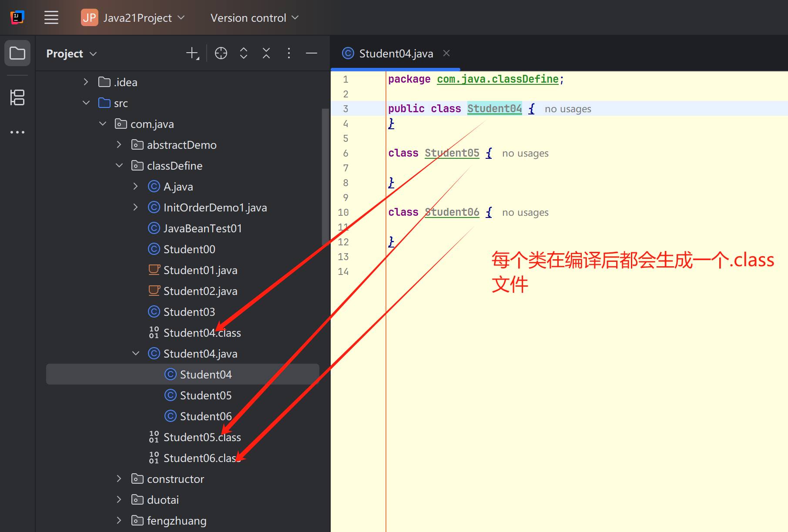Open the Version control dropdown
Image resolution: width=788 pixels, height=532 pixels.
coord(255,18)
